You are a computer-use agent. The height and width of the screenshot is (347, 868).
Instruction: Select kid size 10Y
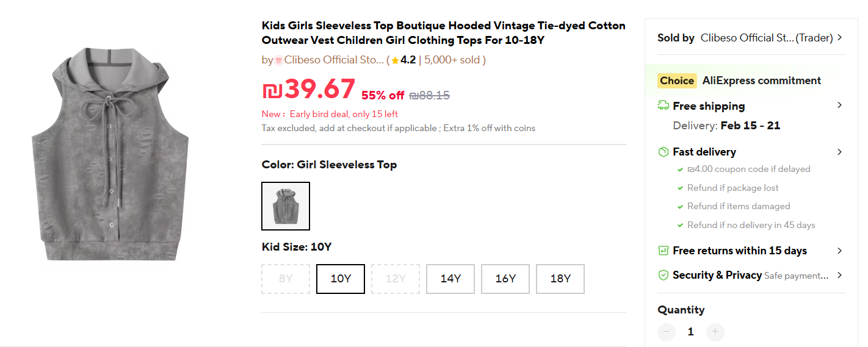[341, 279]
